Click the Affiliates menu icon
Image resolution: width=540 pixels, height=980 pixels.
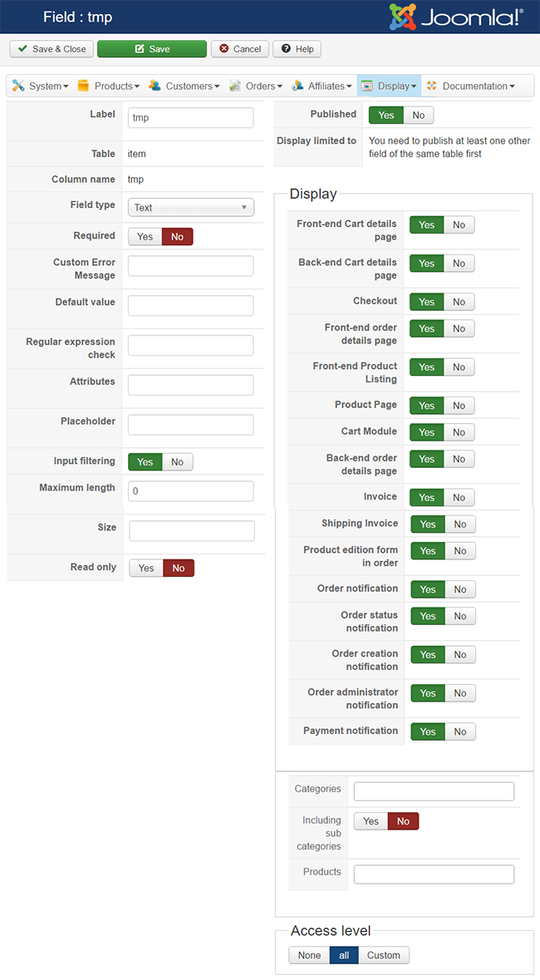point(297,86)
